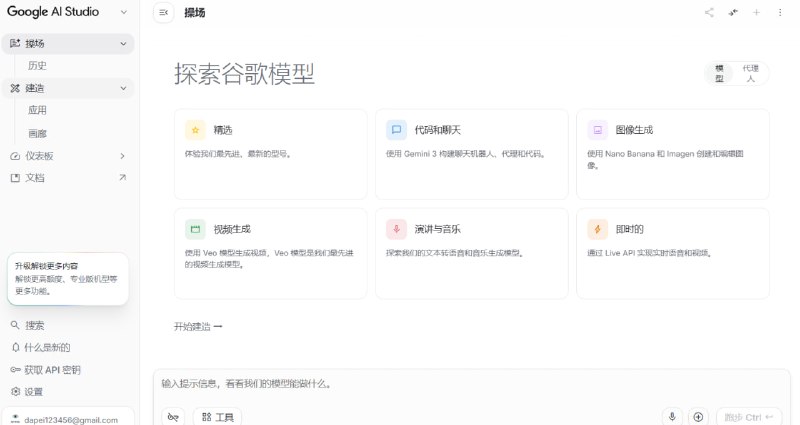
Task: Click the 升级解锁更多内容 upgrade card
Action: [68, 279]
